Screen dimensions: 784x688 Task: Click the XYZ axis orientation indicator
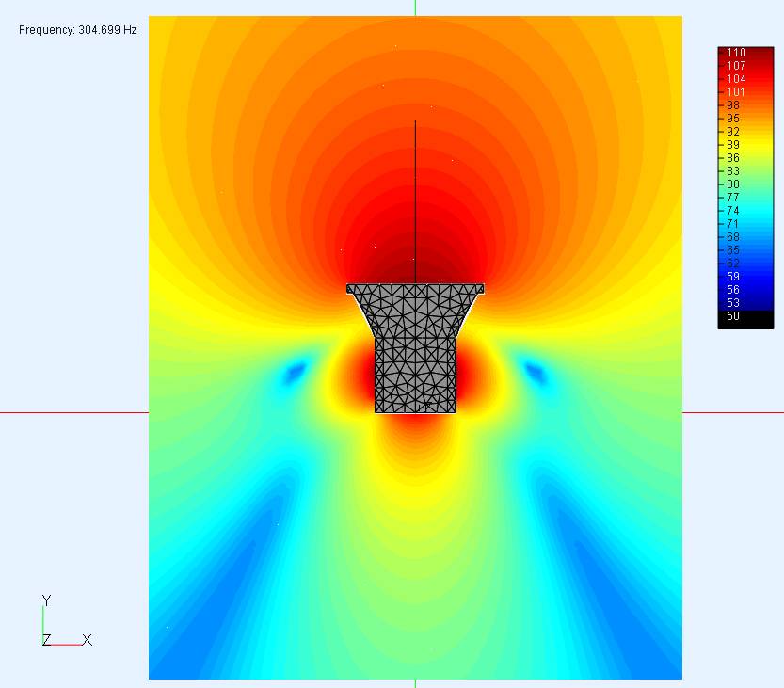pyautogui.click(x=67, y=620)
